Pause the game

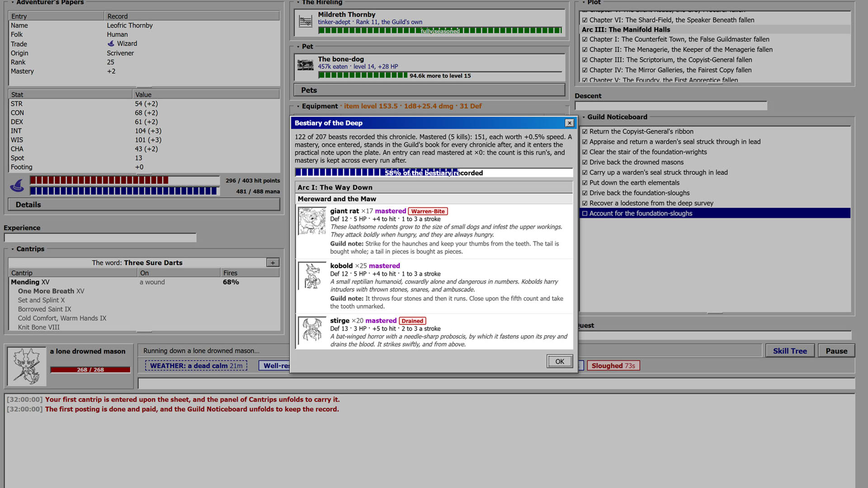pyautogui.click(x=836, y=351)
